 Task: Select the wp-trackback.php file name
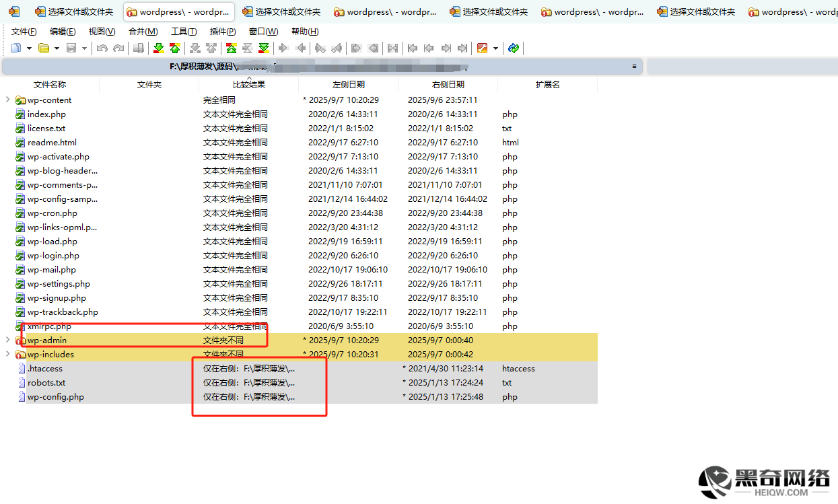pos(63,312)
